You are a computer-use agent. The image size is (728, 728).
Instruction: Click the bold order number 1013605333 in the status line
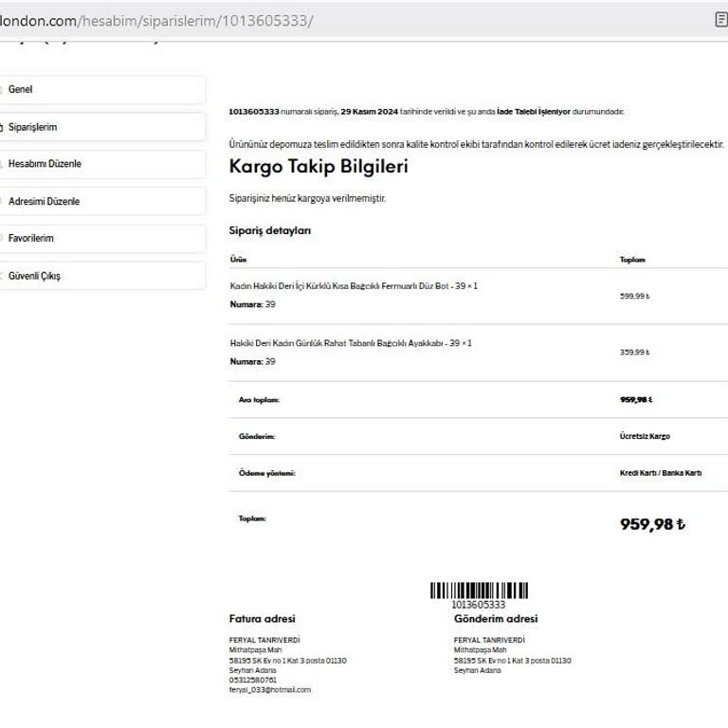click(254, 112)
